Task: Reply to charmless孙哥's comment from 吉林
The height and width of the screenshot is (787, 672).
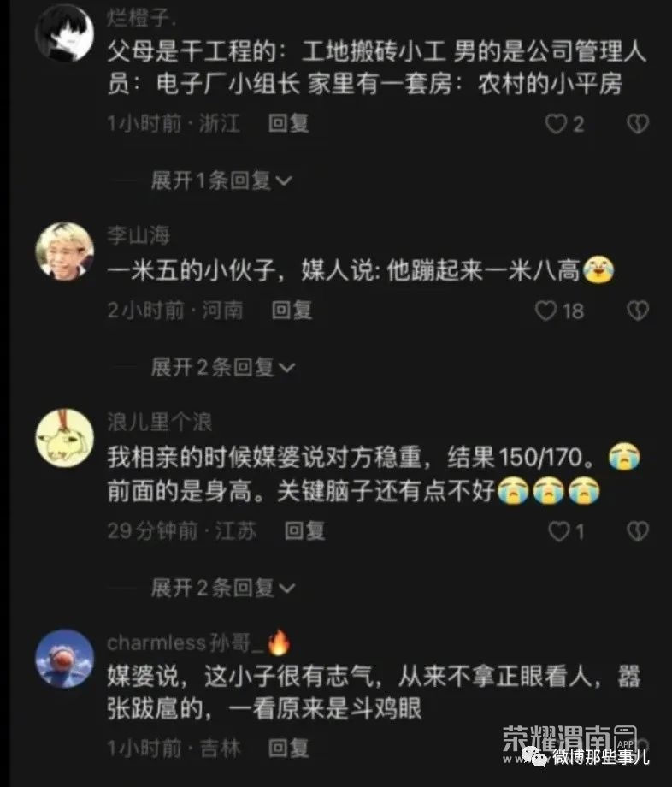Action: pyautogui.click(x=289, y=749)
